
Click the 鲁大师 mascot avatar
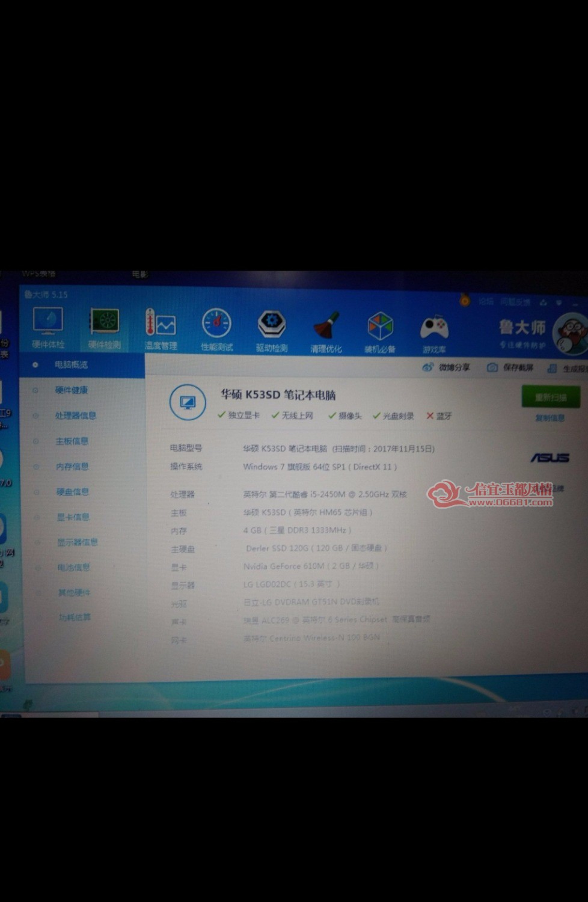pyautogui.click(x=570, y=334)
